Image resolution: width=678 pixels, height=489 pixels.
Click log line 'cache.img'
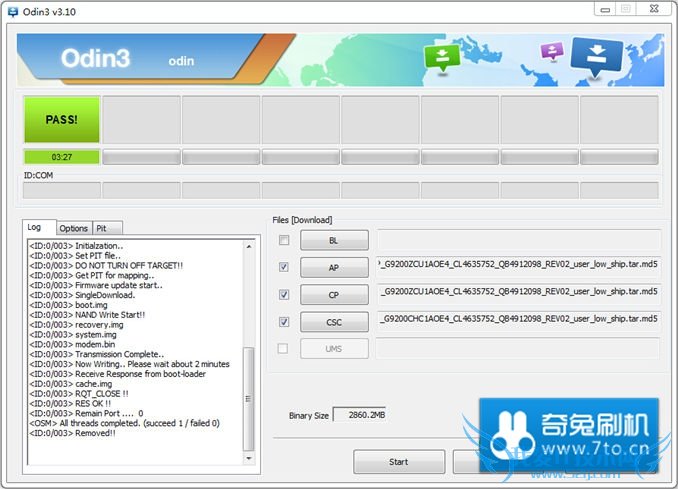point(70,384)
